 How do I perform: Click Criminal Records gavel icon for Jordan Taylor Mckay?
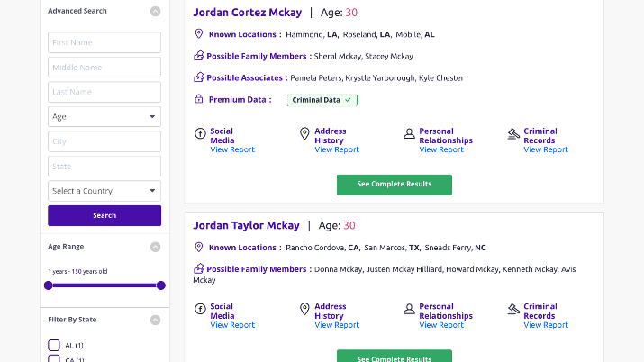coord(513,309)
